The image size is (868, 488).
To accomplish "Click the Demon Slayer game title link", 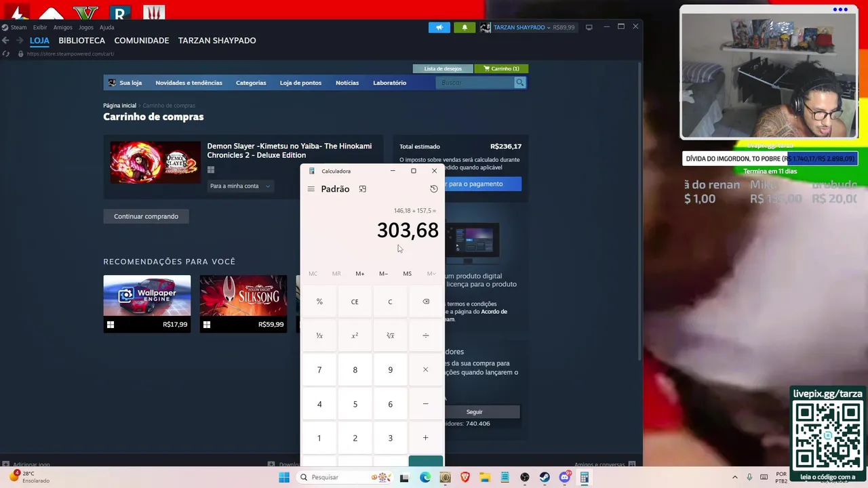I will click(x=290, y=150).
